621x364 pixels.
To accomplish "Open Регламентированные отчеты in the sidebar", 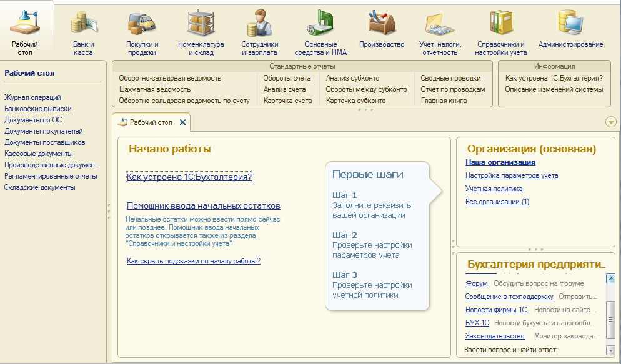I will [x=51, y=176].
